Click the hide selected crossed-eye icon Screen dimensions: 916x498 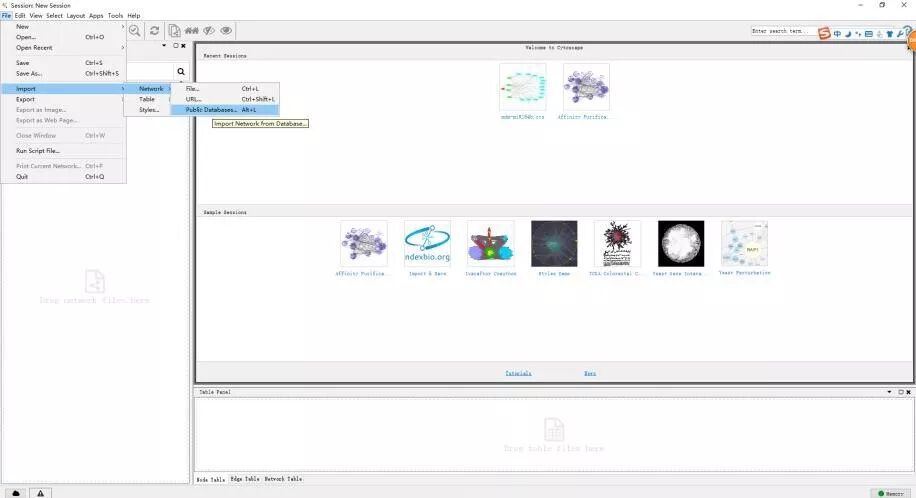pos(209,31)
